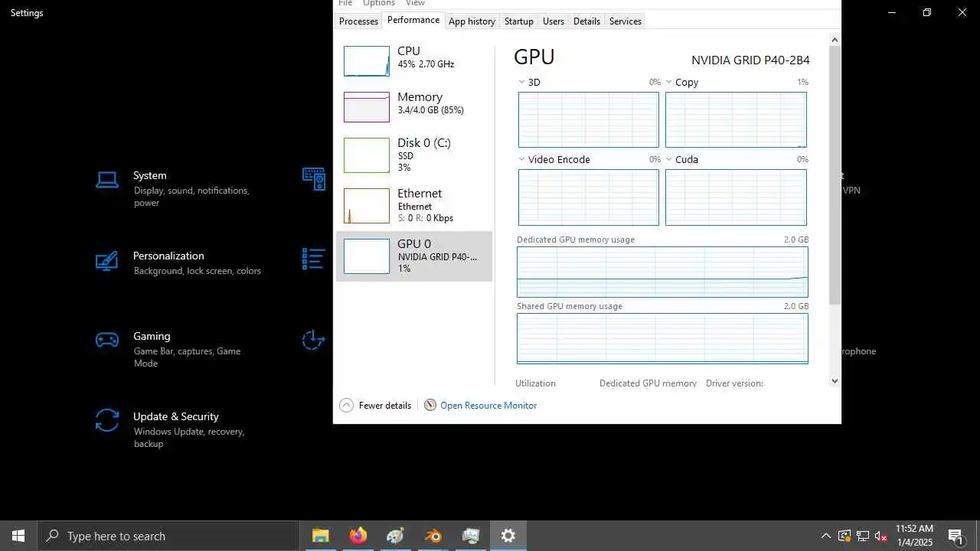
Task: Minimize the Settings window
Action: (892, 12)
